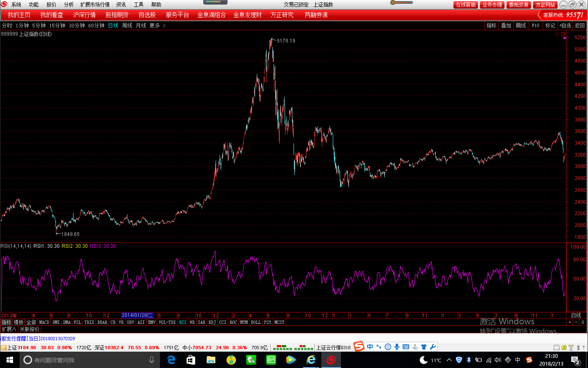This screenshot has height=368, width=588.
Task: Open Microsoft Edge from the taskbar
Action: [171, 360]
